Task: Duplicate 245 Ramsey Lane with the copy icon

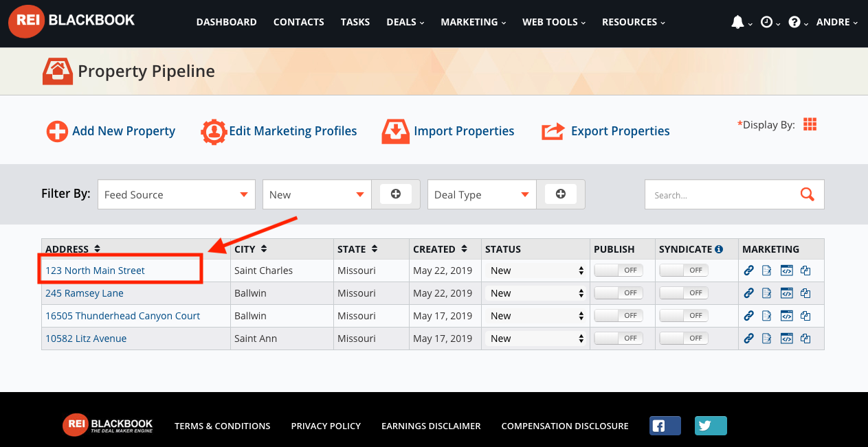Action: pyautogui.click(x=805, y=293)
